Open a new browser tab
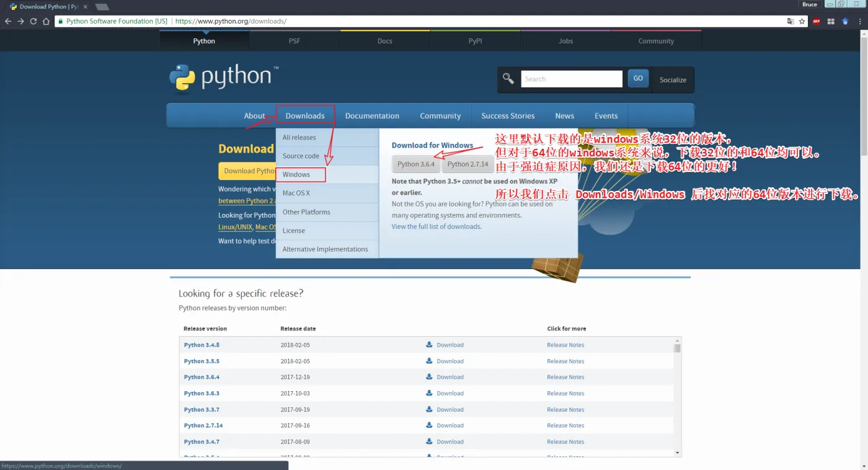 pos(102,7)
